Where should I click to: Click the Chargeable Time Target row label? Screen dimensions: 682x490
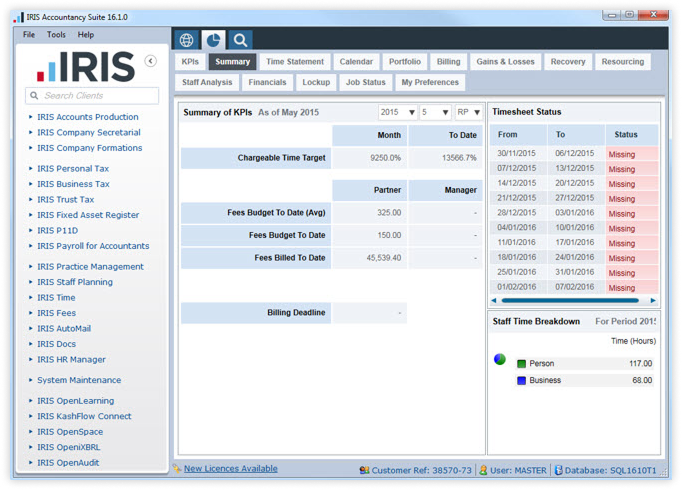pos(256,158)
